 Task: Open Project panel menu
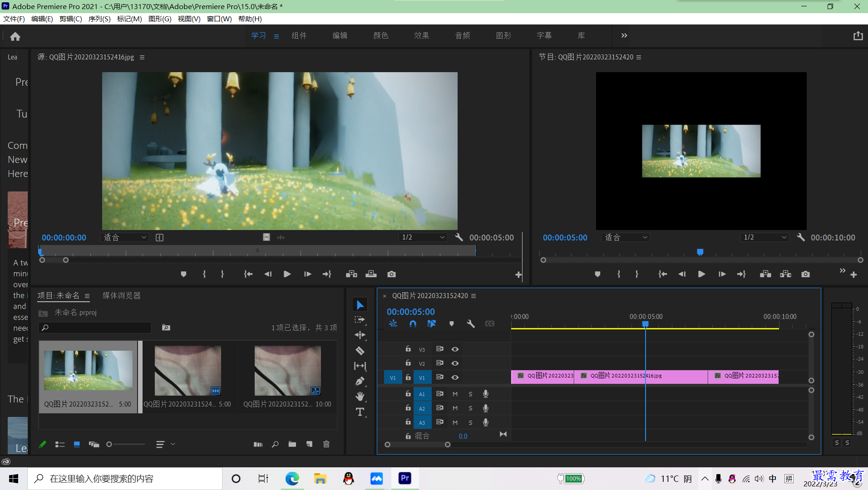coord(87,296)
